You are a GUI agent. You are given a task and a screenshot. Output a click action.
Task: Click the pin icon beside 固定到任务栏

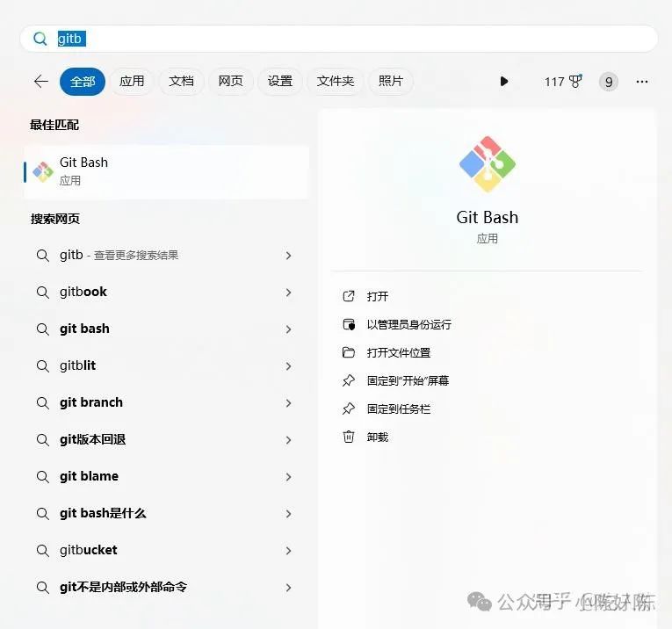[x=349, y=408]
